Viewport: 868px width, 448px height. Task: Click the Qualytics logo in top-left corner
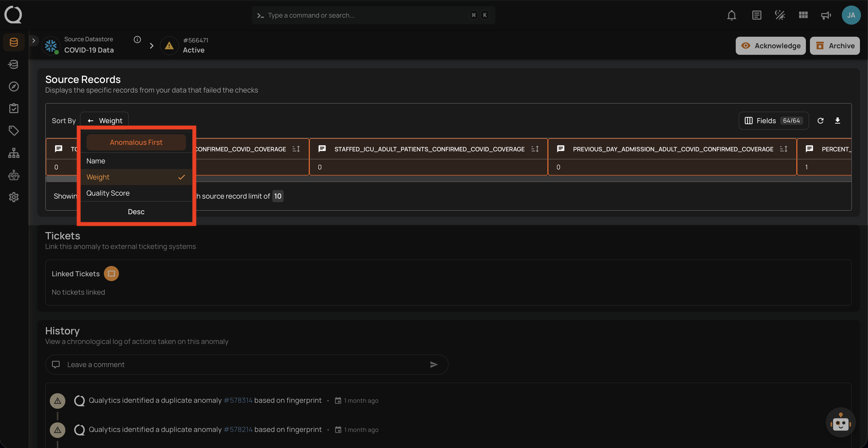point(13,15)
